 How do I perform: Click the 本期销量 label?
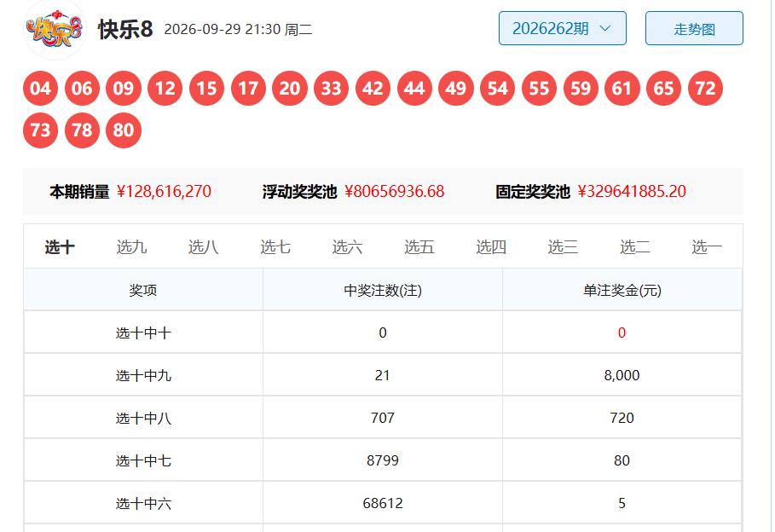pyautogui.click(x=79, y=191)
